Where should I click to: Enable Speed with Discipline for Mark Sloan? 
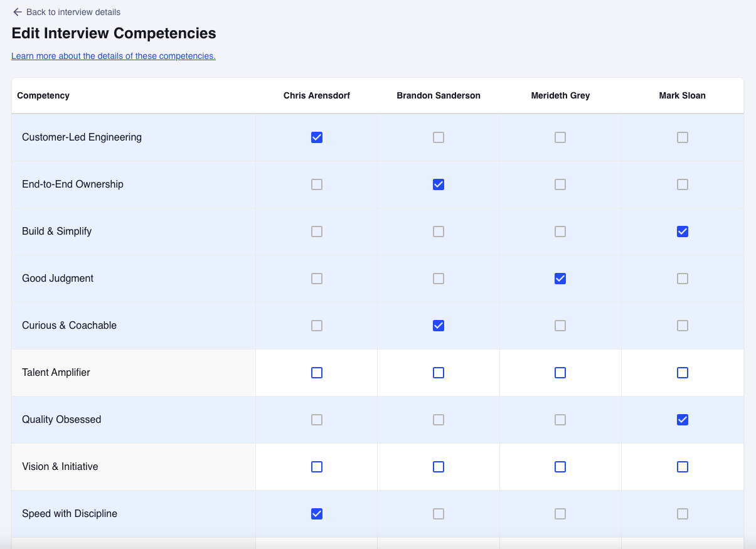coord(683,513)
